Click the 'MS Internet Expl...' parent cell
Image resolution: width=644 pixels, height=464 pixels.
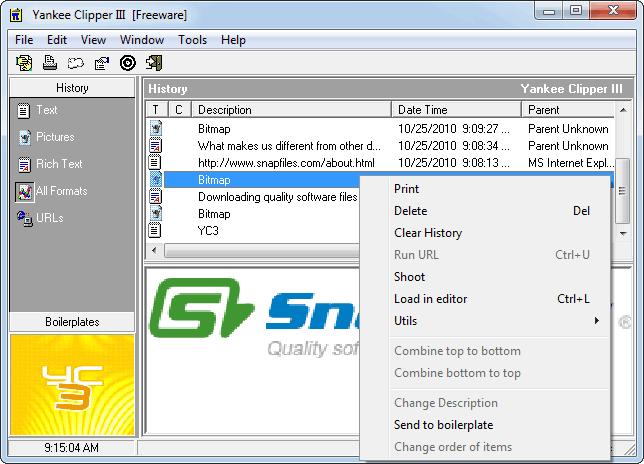(x=571, y=163)
